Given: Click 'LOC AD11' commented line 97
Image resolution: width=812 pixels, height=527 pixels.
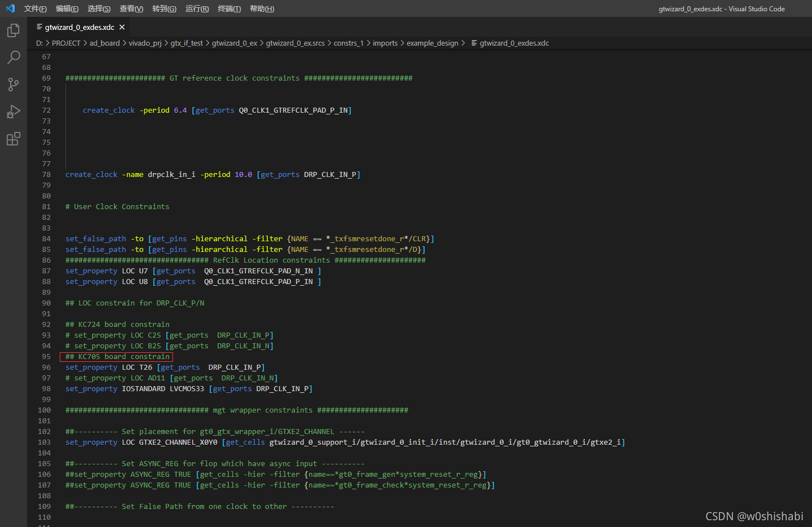Looking at the screenshot, I should tap(148, 378).
